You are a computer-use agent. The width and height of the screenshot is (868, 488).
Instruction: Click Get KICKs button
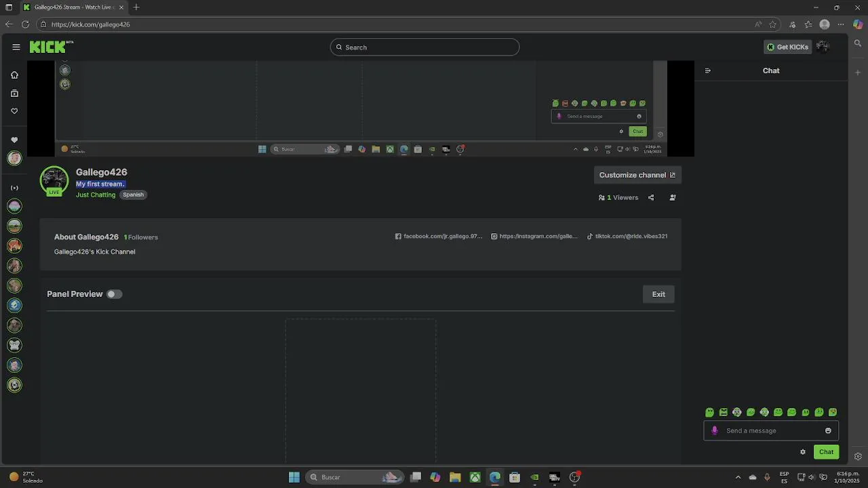click(x=787, y=47)
